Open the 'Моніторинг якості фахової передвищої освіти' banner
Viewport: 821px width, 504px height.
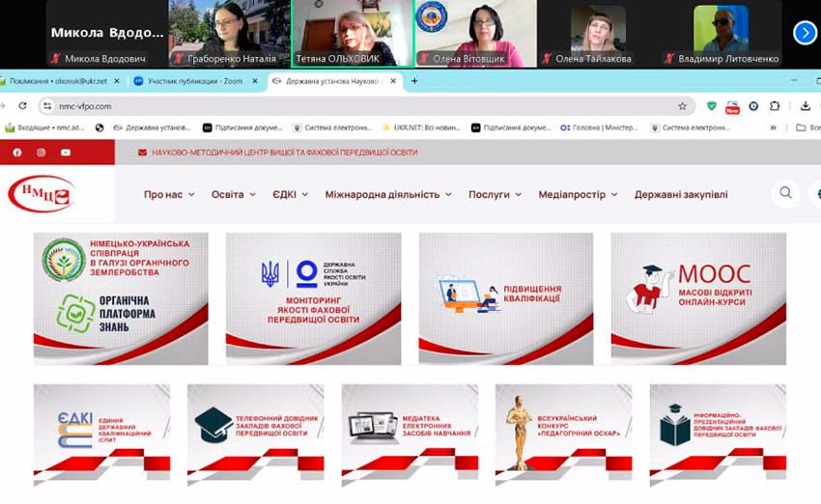click(x=313, y=298)
